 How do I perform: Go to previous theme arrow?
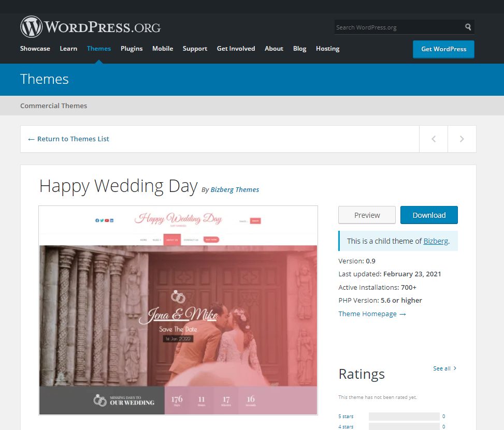pos(433,139)
